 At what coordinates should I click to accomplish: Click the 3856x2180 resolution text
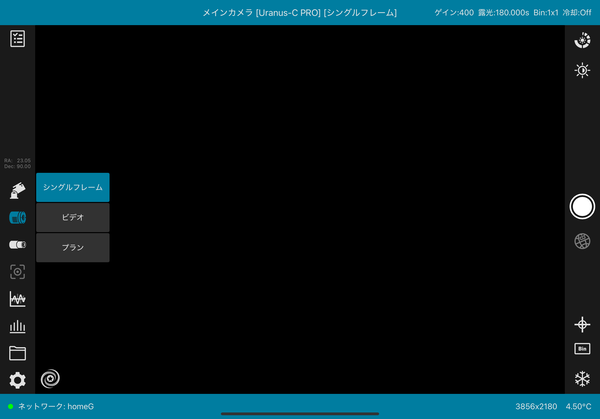(536, 406)
